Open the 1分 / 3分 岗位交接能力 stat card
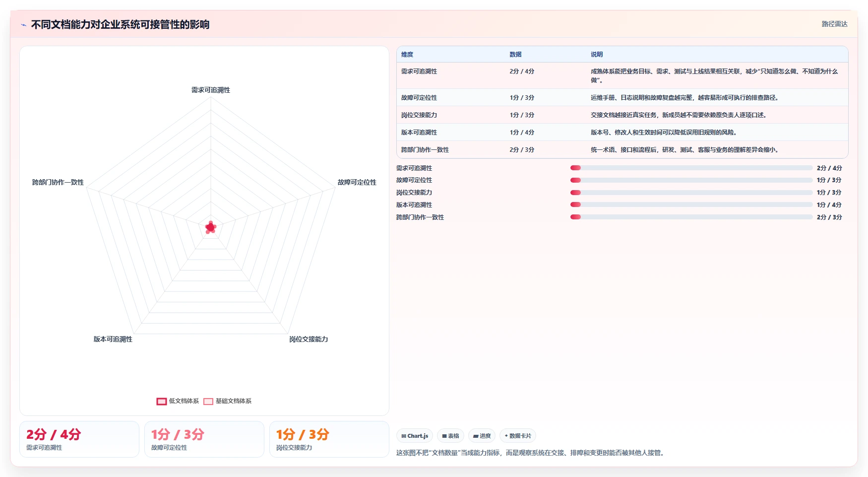This screenshot has height=477, width=868. point(329,439)
